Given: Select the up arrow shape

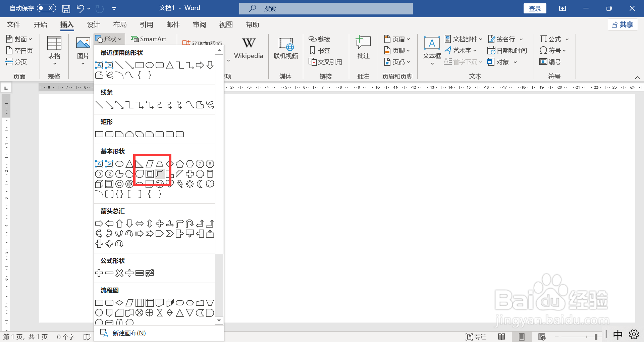Looking at the screenshot, I should click(119, 224).
